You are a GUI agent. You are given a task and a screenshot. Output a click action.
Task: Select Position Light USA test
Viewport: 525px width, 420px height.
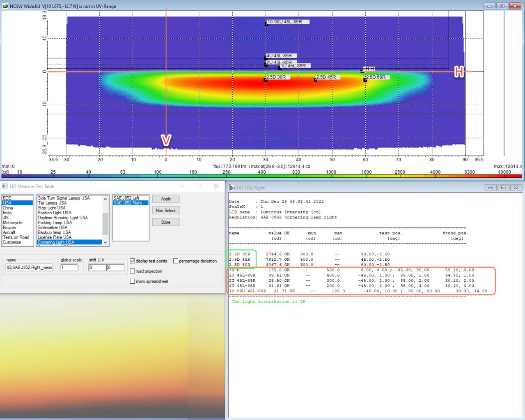[x=69, y=213]
